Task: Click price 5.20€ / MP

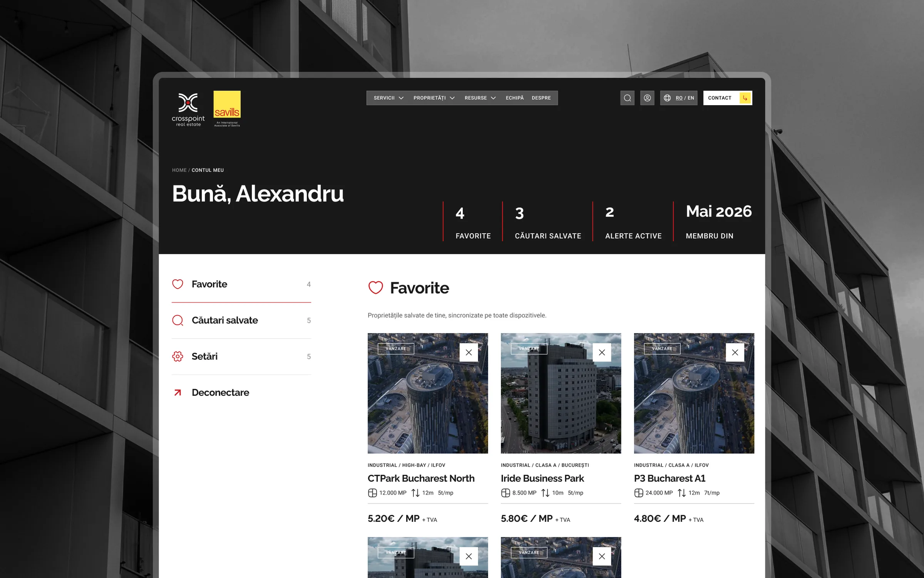Action: click(393, 519)
